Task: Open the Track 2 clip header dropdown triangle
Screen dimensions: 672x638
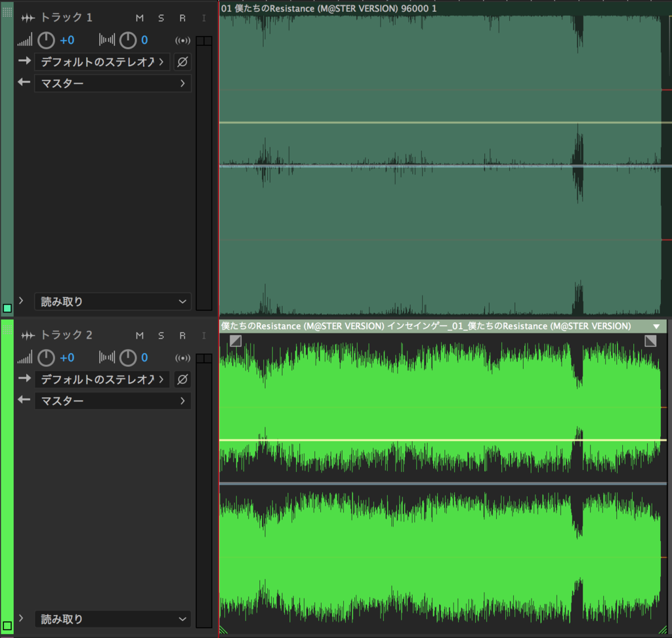Action: click(656, 327)
